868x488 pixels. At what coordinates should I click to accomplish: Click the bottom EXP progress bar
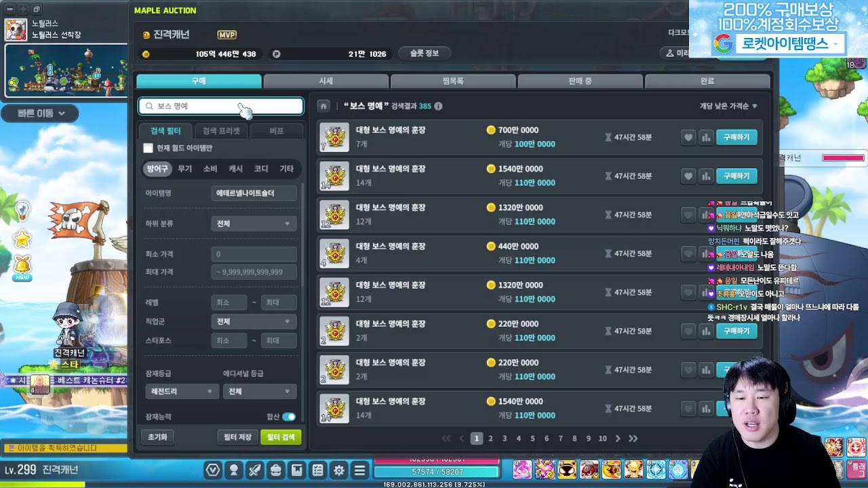pos(434,485)
